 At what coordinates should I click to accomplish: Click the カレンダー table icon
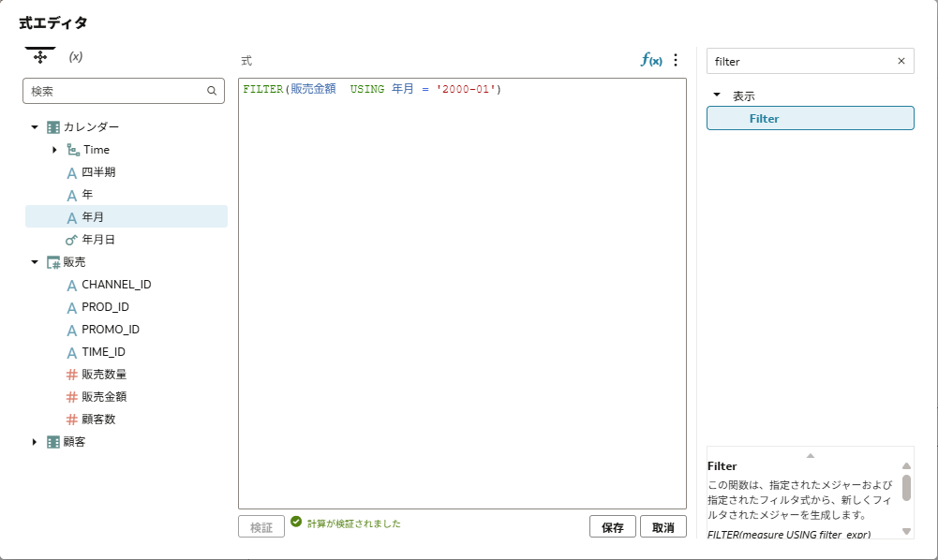pyautogui.click(x=53, y=127)
